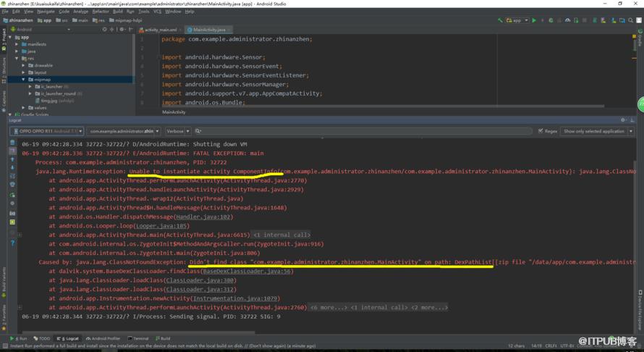Click the Android Profiler gauge toolbar icon

click(x=567, y=20)
